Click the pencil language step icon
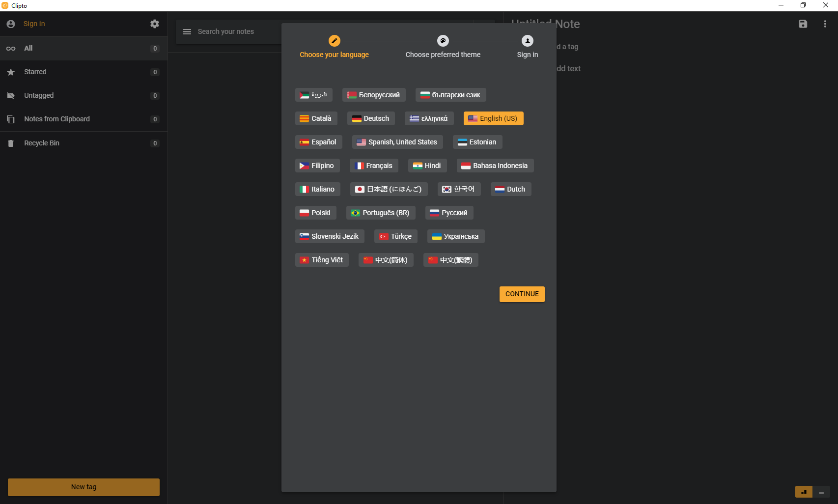 [x=334, y=41]
